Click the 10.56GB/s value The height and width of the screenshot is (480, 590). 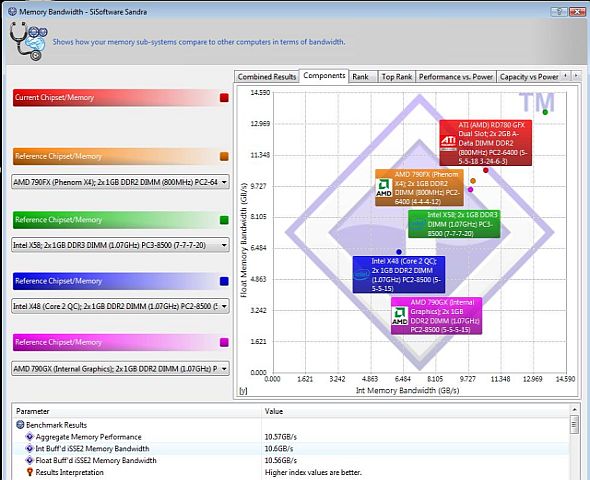coord(281,460)
